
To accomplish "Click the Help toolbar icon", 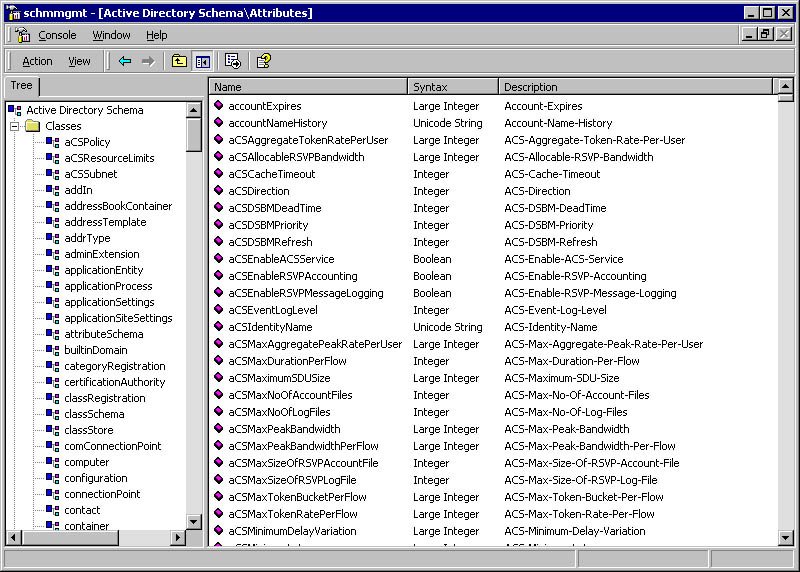I will (263, 61).
